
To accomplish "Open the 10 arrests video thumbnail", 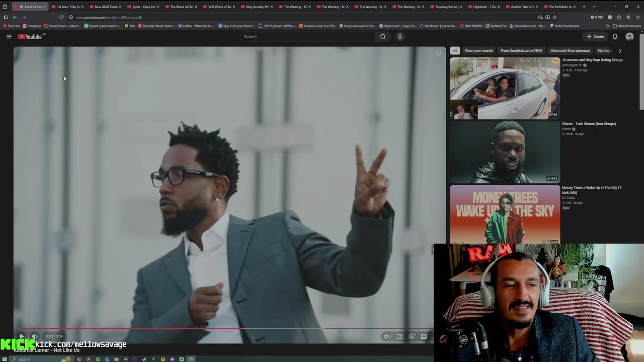I will (x=505, y=88).
